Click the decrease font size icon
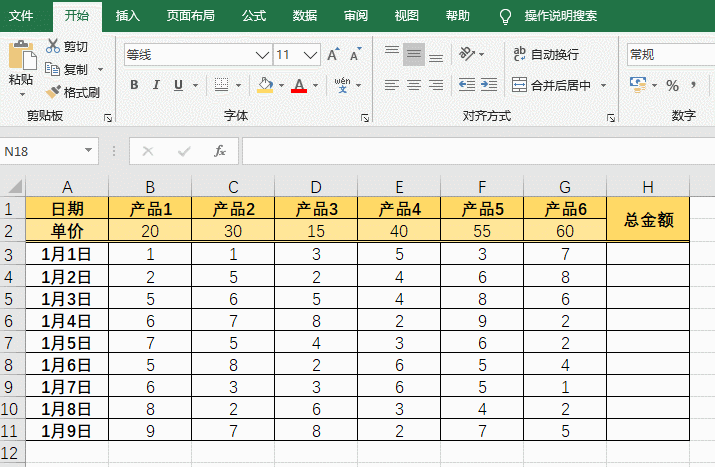This screenshot has height=467, width=715. (355, 55)
